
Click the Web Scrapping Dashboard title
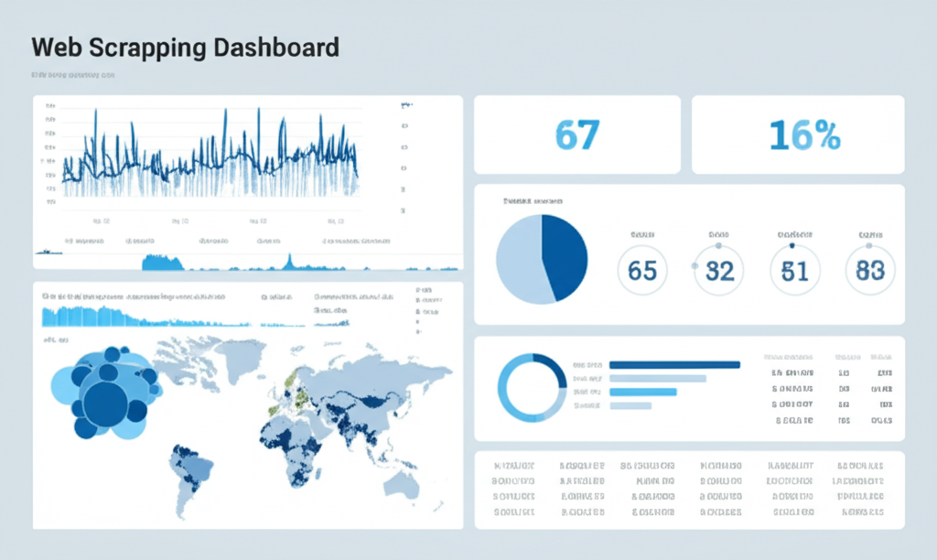[185, 48]
